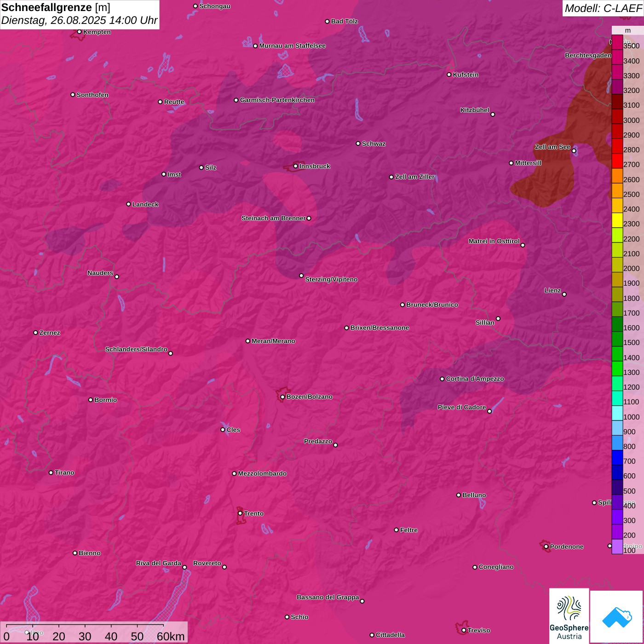Image resolution: width=644 pixels, height=644 pixels.
Task: Click the Bormio location dot
Action: pos(91,400)
